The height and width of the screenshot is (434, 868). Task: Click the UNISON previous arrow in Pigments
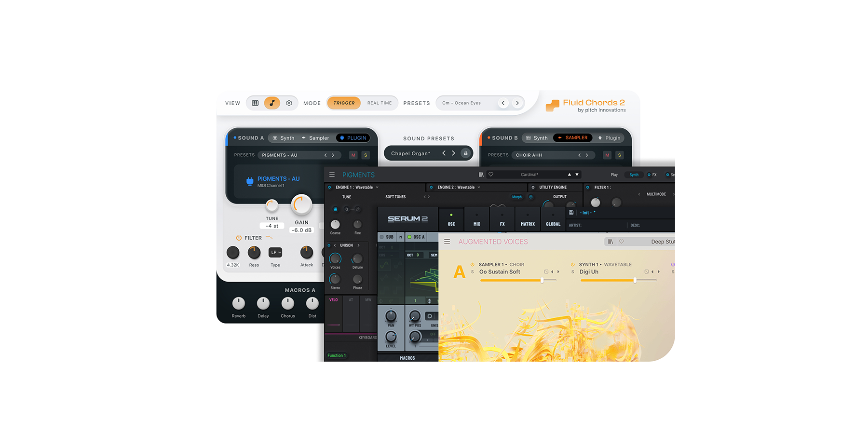pos(335,245)
